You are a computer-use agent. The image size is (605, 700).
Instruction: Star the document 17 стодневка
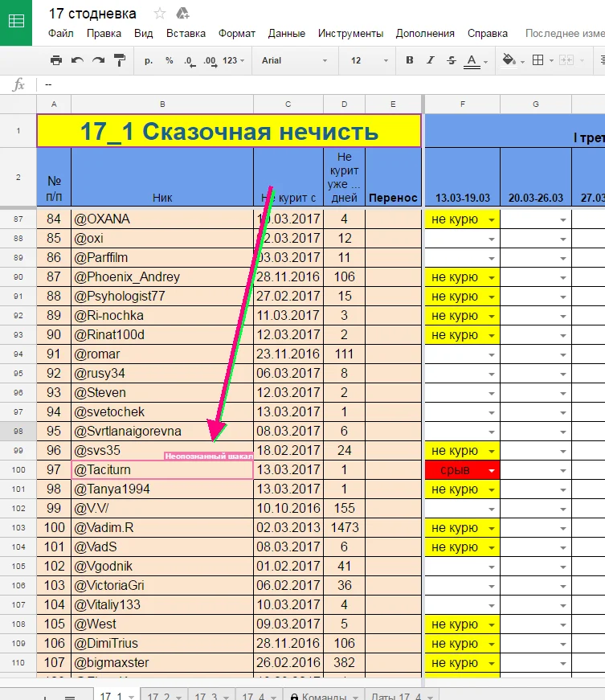tap(160, 14)
